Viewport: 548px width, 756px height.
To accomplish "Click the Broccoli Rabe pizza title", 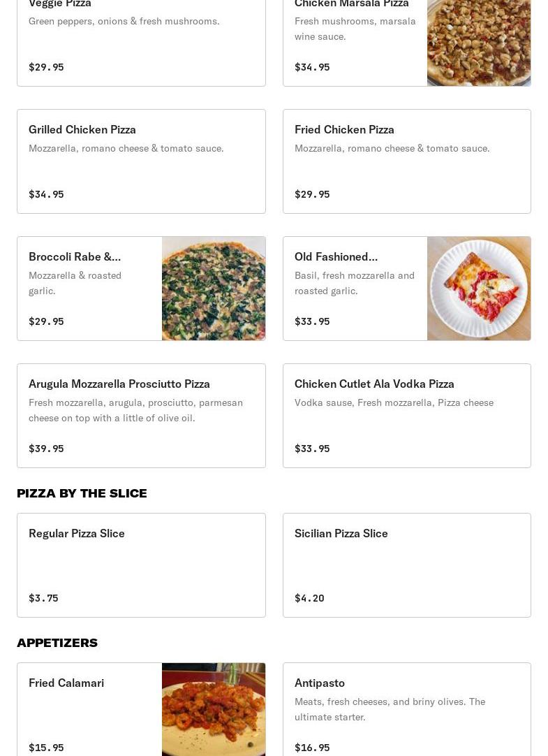I will pos(75,257).
